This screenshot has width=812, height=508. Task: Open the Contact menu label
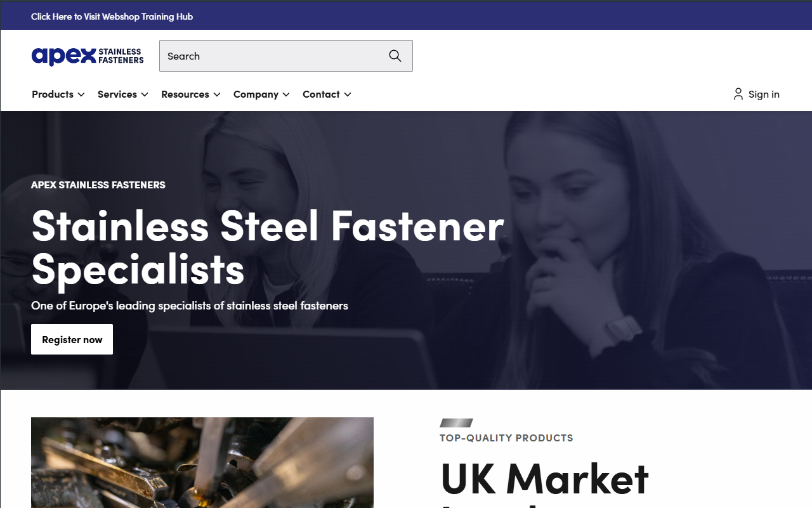321,94
